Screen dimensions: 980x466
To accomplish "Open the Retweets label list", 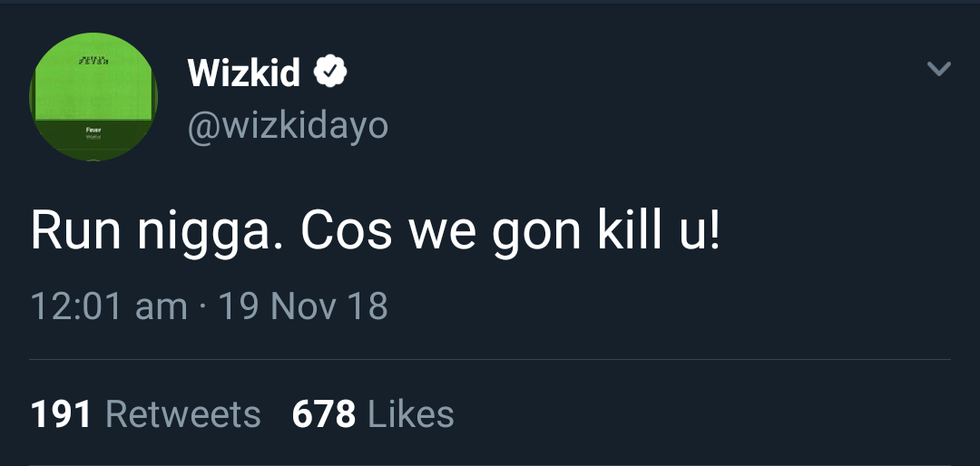I will point(183,414).
